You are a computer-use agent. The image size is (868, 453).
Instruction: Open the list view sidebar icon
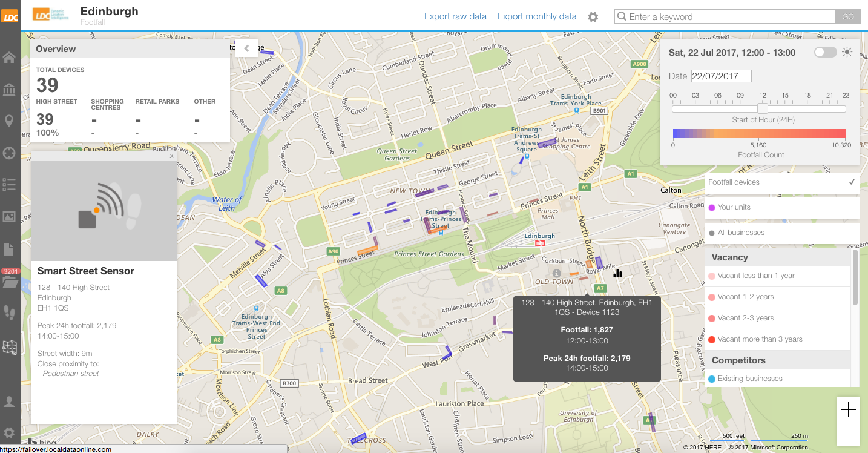point(9,184)
